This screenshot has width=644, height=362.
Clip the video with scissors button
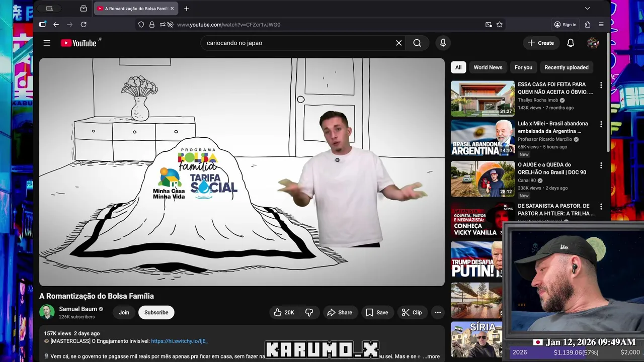click(412, 312)
